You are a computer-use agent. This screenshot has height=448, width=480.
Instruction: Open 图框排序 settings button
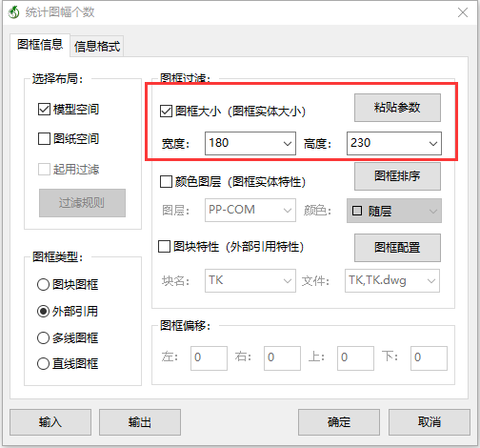coord(397,176)
